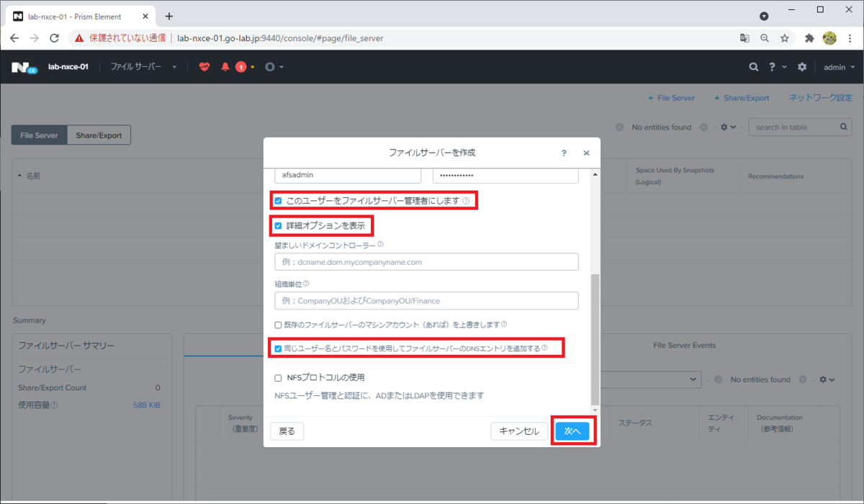864x504 pixels.
Task: Open the help question mark menu
Action: point(772,66)
